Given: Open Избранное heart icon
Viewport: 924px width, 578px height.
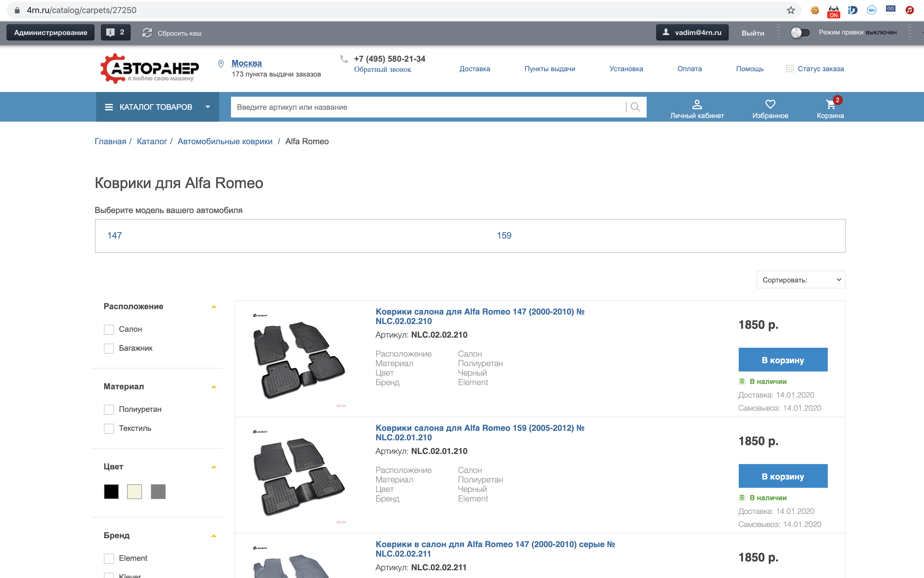Looking at the screenshot, I should [770, 104].
